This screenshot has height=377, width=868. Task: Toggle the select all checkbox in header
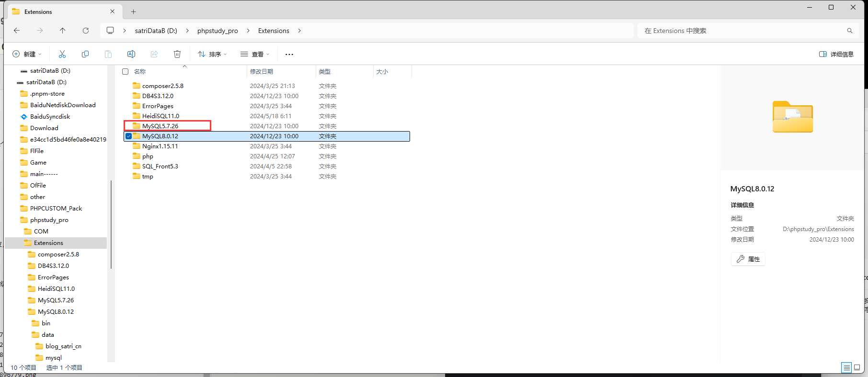(x=126, y=71)
